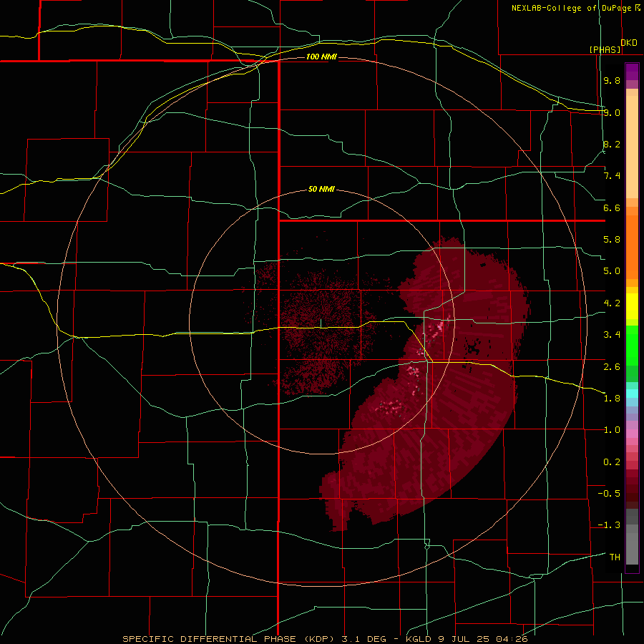
Task: Select the gray bottom color bar segment
Action: pyautogui.click(x=632, y=549)
